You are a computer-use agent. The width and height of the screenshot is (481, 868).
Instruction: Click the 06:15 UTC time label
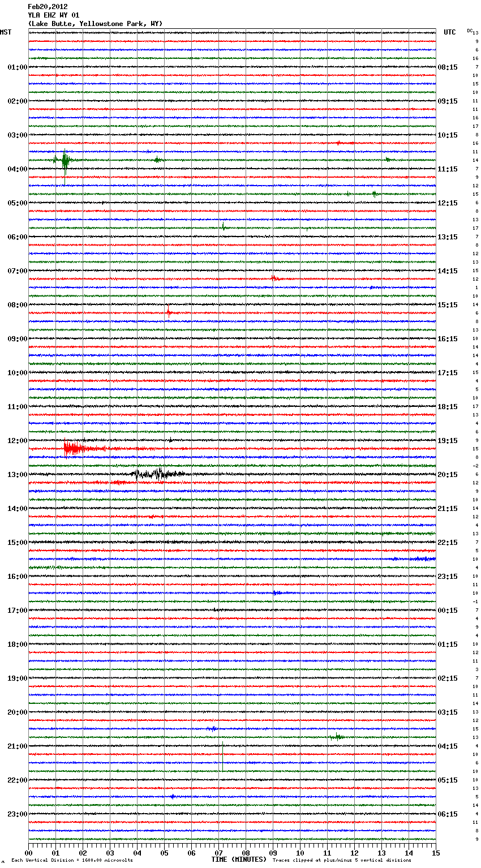tap(448, 814)
